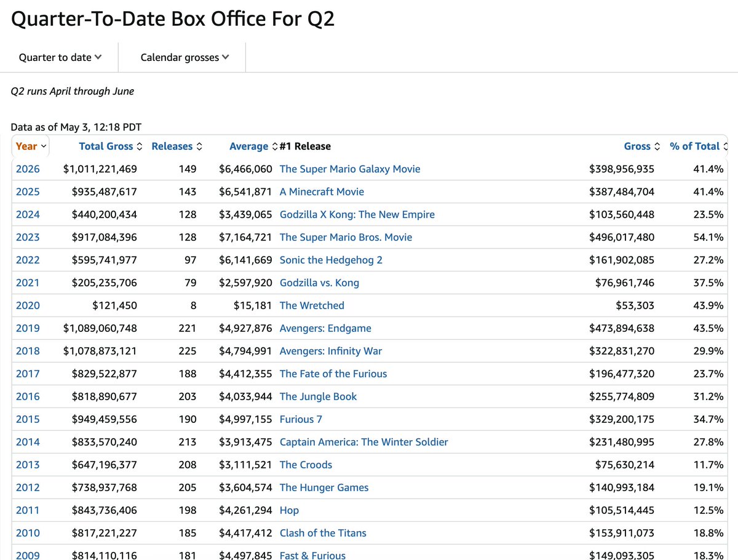
Task: Open The Wretched link
Action: [312, 306]
